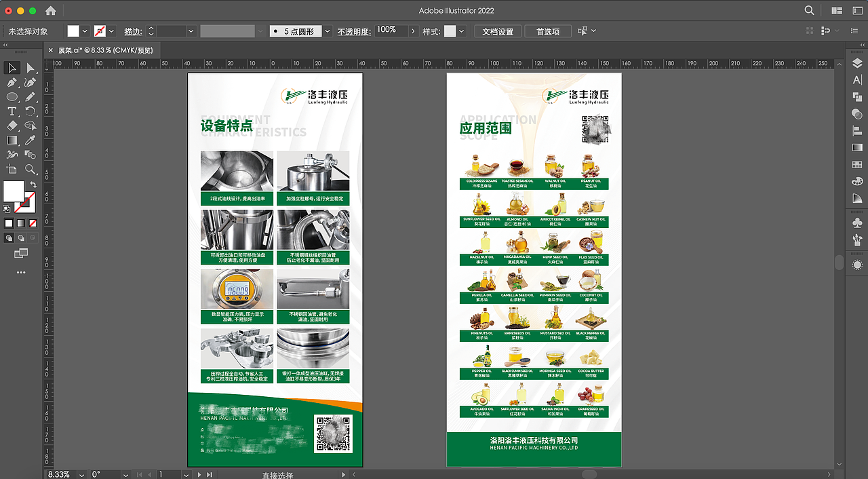Click the 文档设置 button
868x479 pixels.
(498, 31)
